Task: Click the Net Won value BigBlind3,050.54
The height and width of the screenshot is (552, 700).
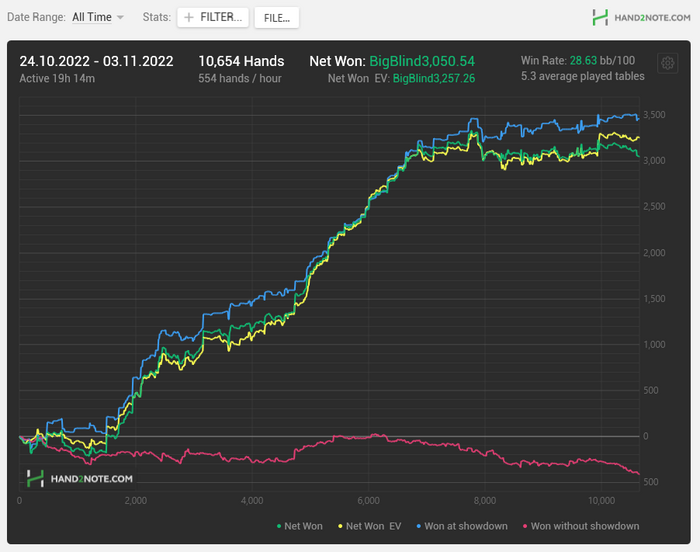Action: (422, 61)
